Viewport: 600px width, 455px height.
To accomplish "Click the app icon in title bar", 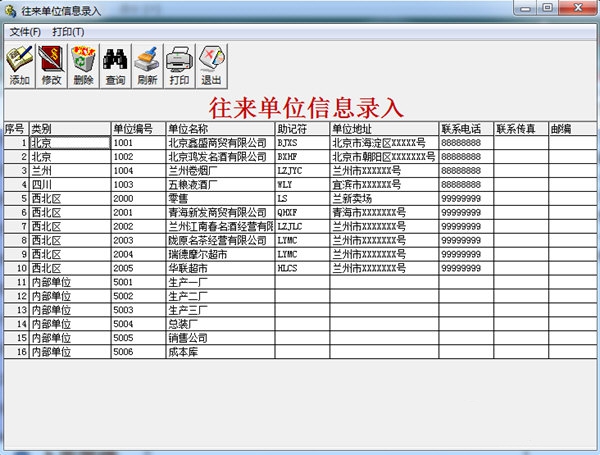I will tap(10, 11).
